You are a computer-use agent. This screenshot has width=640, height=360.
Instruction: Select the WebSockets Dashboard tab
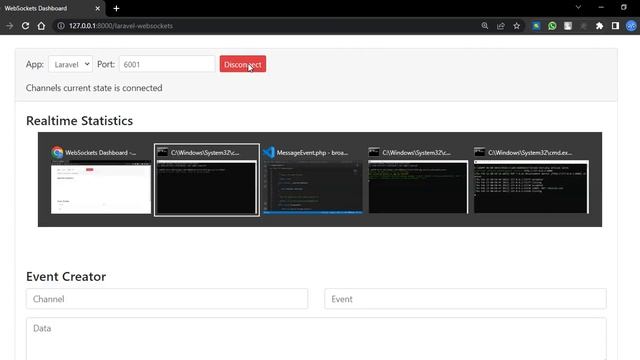52,8
